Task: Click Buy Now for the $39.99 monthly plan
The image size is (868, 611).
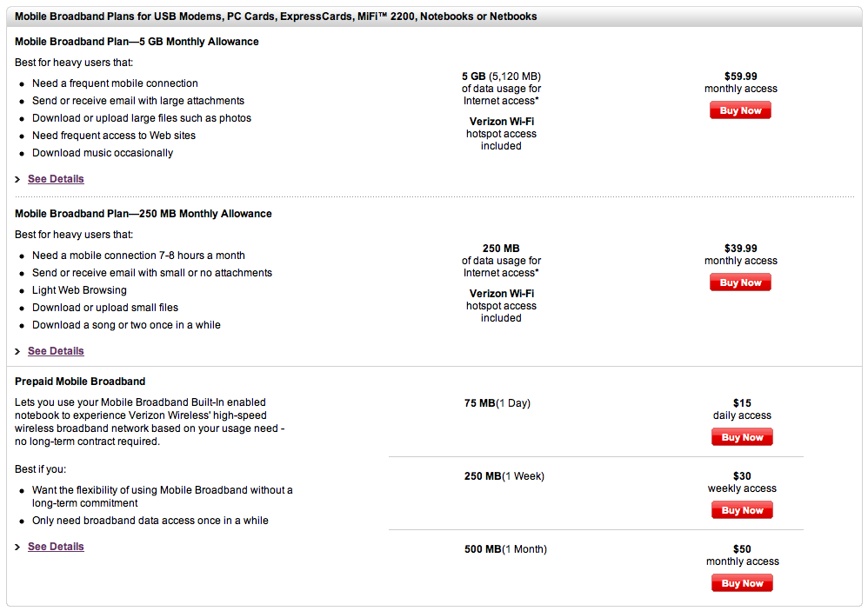Action: pyautogui.click(x=740, y=282)
